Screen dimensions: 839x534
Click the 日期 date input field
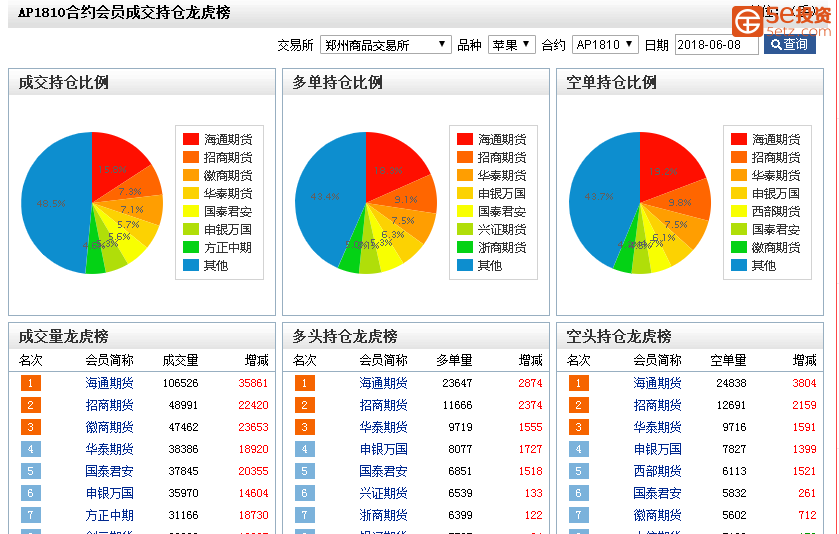[x=716, y=45]
